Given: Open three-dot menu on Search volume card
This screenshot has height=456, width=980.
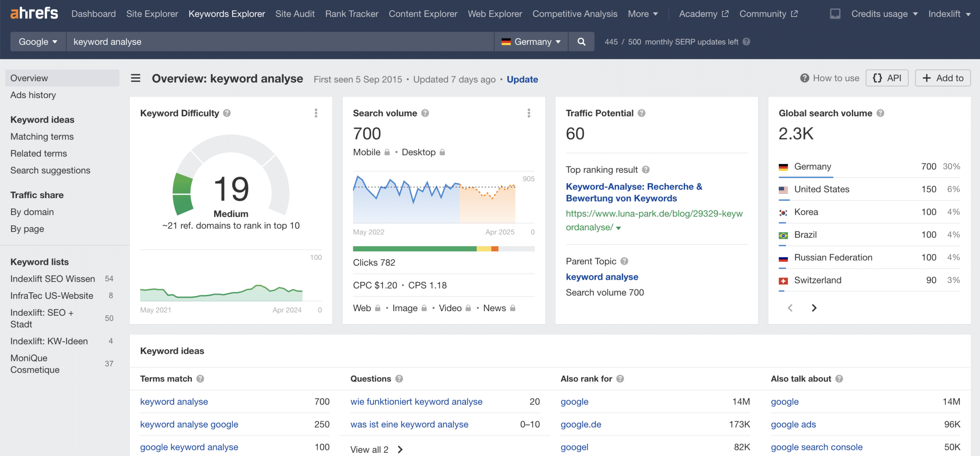Looking at the screenshot, I should coord(529,113).
